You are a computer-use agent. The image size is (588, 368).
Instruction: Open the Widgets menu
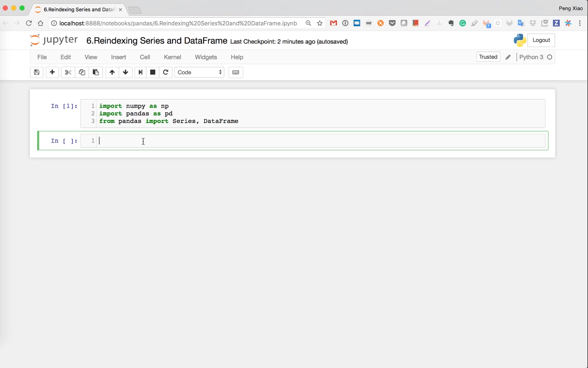pyautogui.click(x=206, y=57)
